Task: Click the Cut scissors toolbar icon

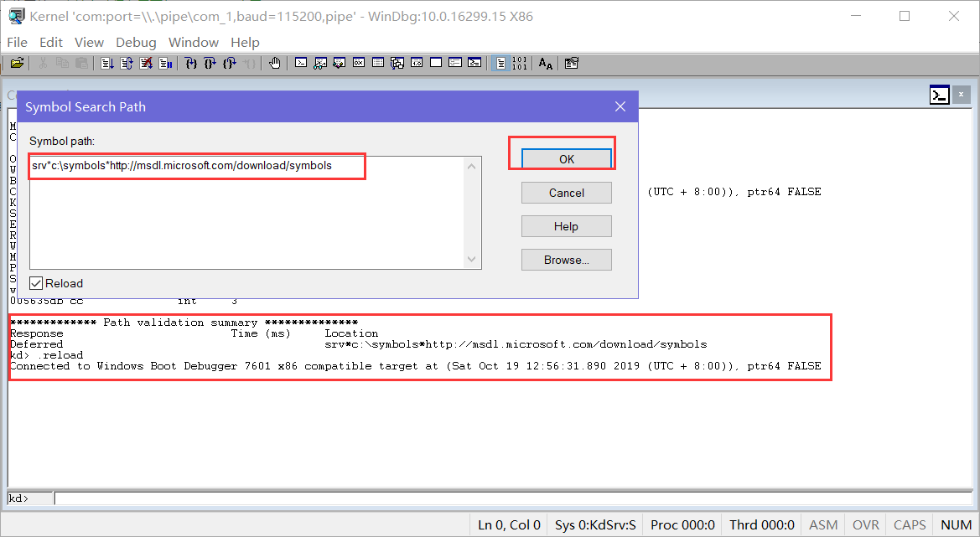Action: [43, 63]
